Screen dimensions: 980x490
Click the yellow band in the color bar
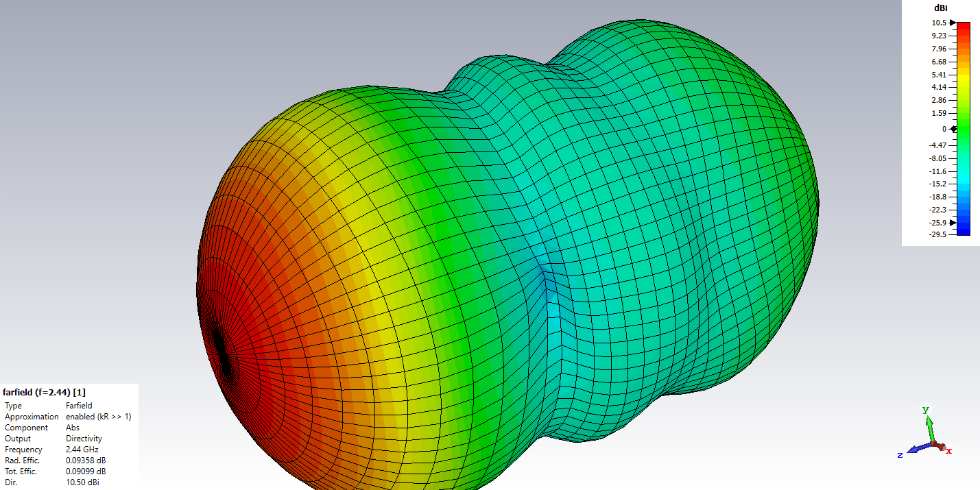pos(963,82)
